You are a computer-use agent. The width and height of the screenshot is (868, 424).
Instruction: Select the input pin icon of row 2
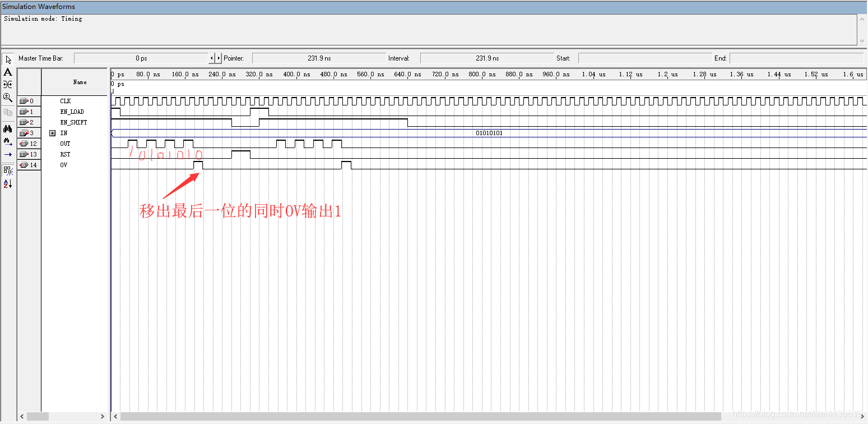[24, 122]
